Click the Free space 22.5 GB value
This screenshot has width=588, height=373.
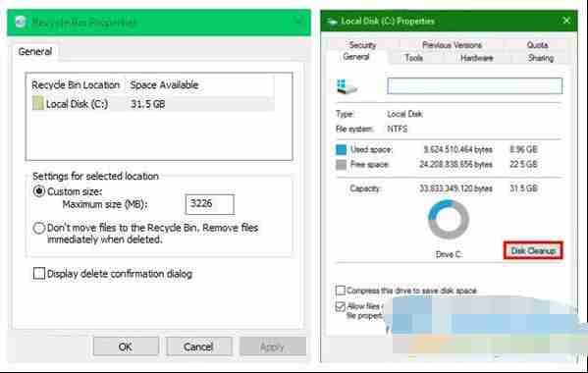click(523, 164)
